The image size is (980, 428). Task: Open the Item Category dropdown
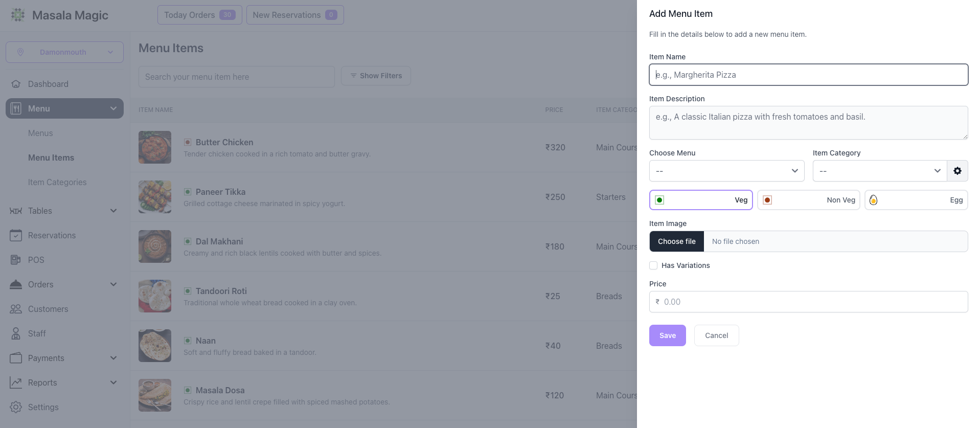pos(879,171)
